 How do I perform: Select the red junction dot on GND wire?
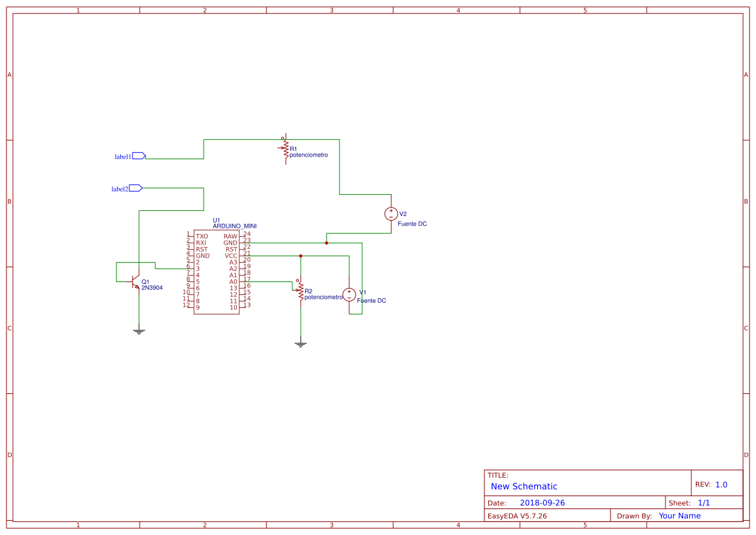click(x=327, y=243)
